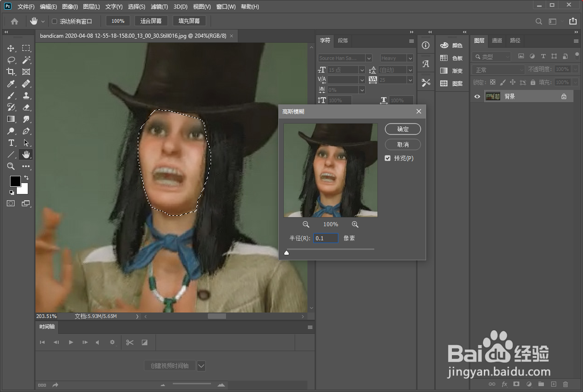
Task: Switch to the 路径 tab
Action: (x=515, y=40)
